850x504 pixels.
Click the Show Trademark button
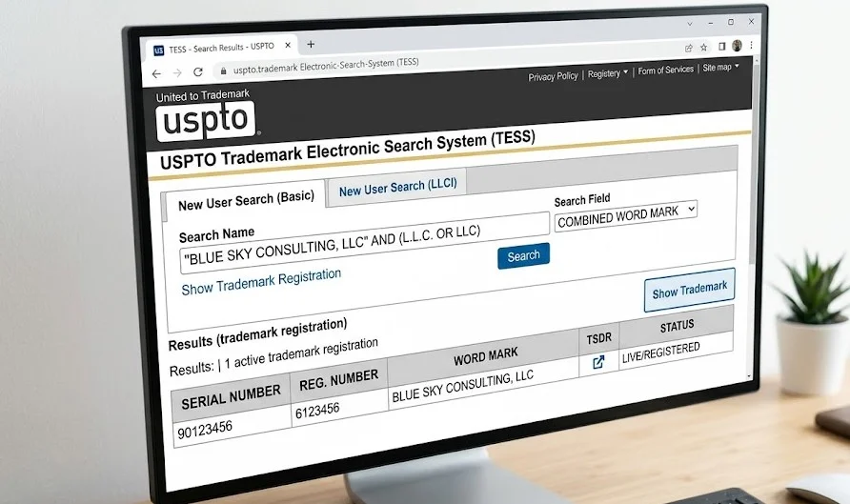690,290
